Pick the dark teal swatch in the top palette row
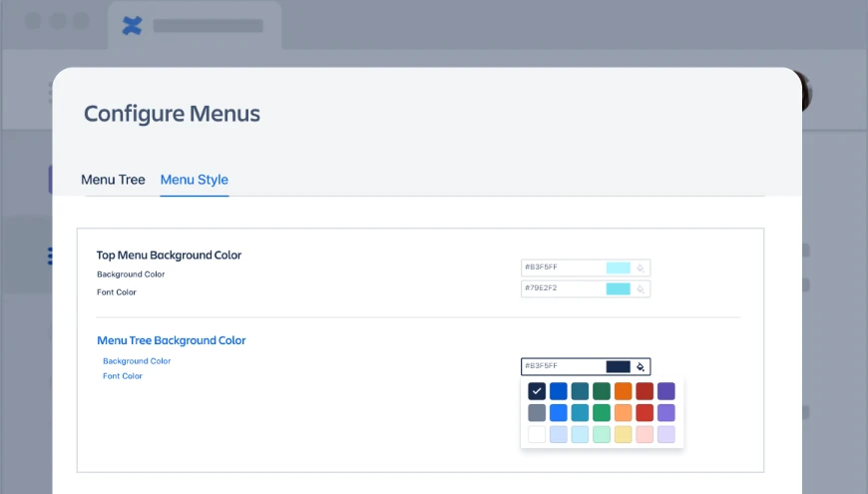This screenshot has height=494, width=868. (580, 391)
